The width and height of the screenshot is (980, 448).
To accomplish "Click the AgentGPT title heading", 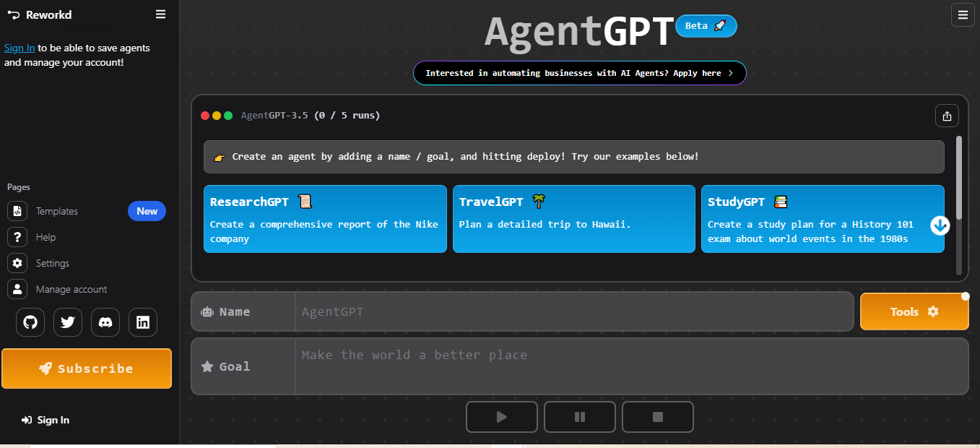I will [579, 31].
